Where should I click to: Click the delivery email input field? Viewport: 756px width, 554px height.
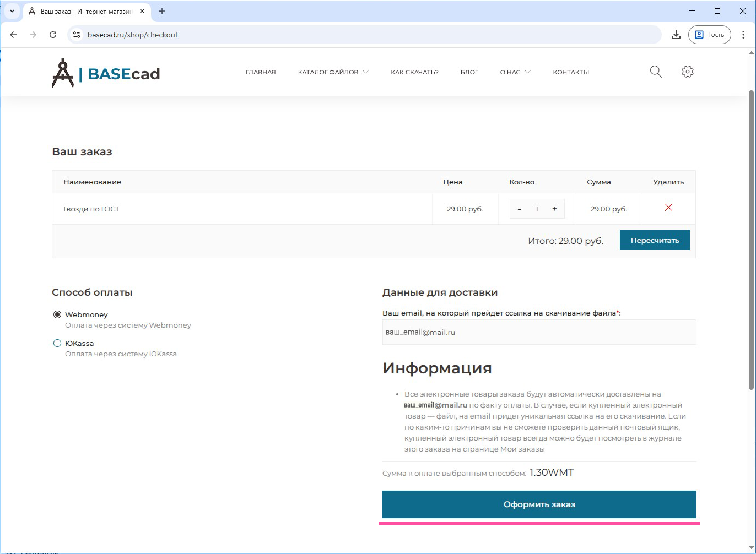[539, 332]
